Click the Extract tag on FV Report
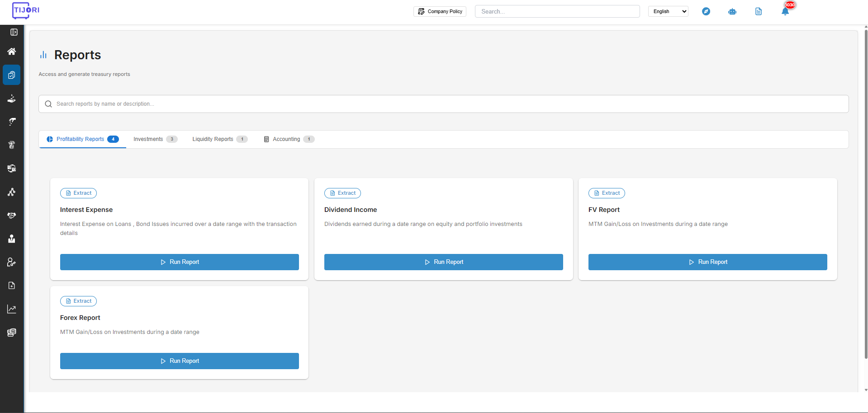Image resolution: width=868 pixels, height=413 pixels. tap(607, 193)
